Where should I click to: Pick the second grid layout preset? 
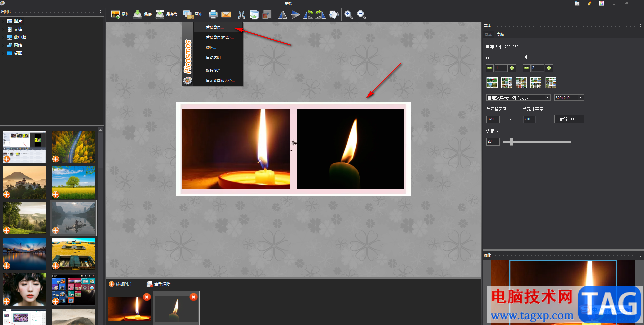507,82
